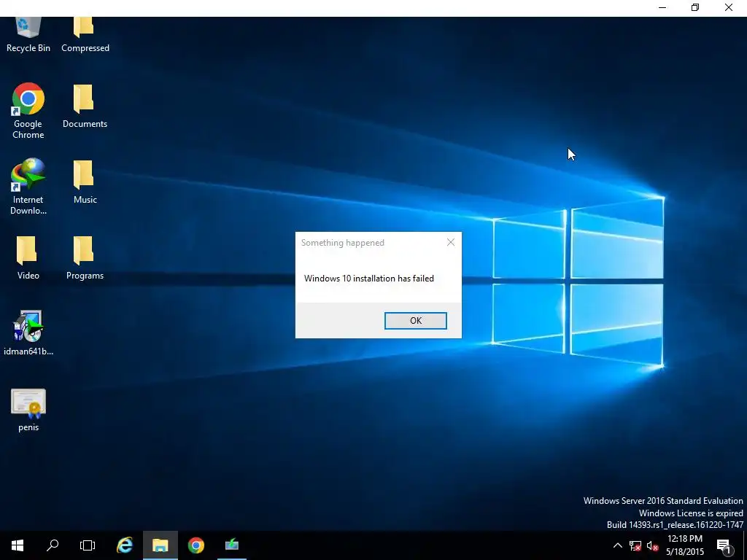Open the Windows Start menu

coord(18,545)
